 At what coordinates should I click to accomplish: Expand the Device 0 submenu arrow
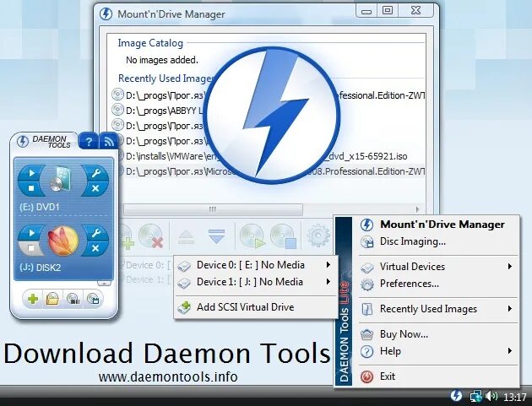(x=328, y=264)
